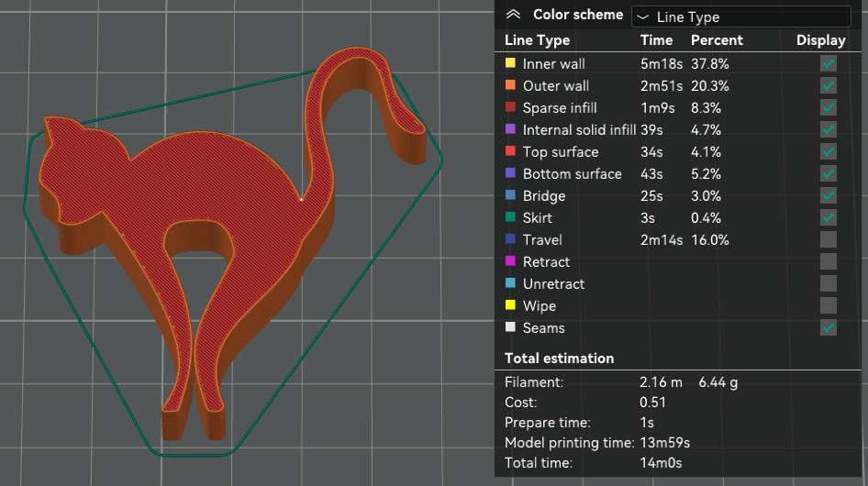Click the Display column header
Image resolution: width=868 pixels, height=486 pixels.
tap(821, 40)
